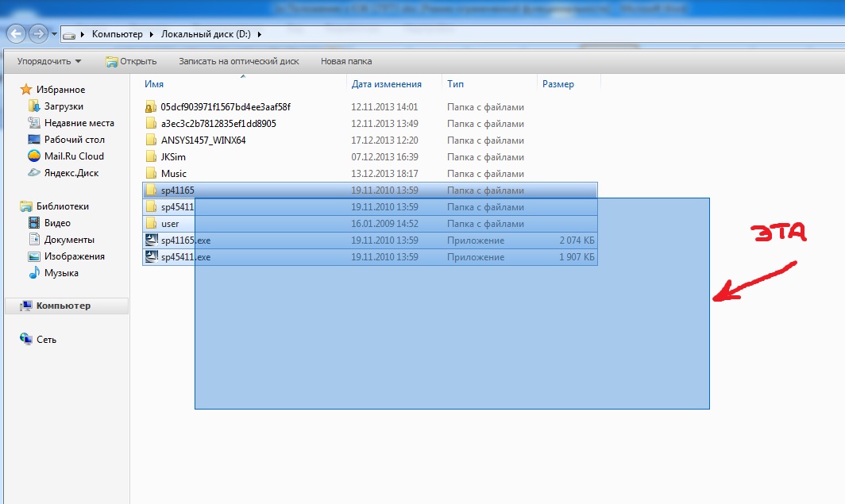The height and width of the screenshot is (504, 845).
Task: Sort by Дата изменения column header
Action: (387, 84)
